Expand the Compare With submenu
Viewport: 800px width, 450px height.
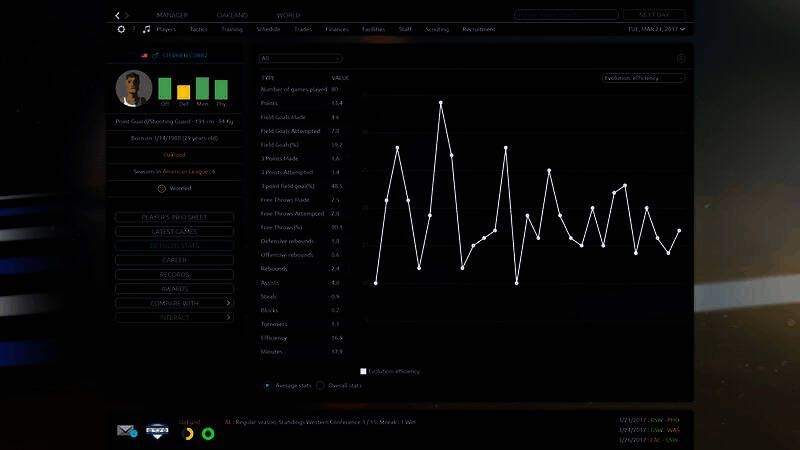point(174,303)
